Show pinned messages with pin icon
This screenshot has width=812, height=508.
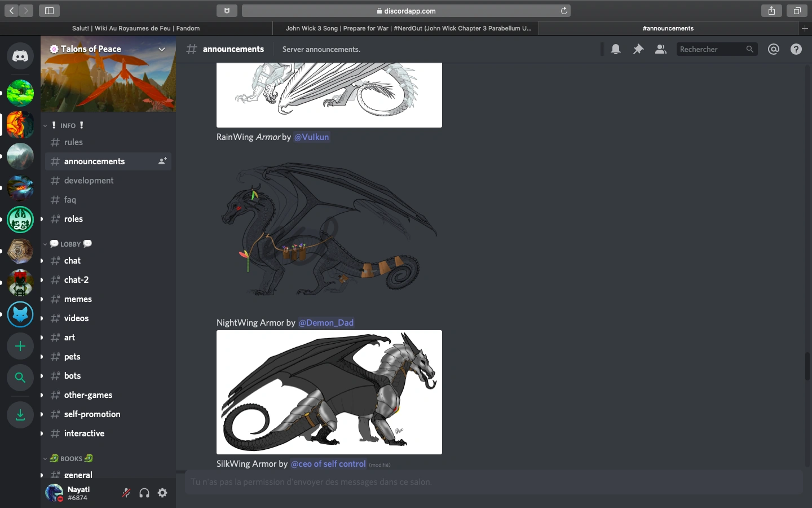pos(638,50)
